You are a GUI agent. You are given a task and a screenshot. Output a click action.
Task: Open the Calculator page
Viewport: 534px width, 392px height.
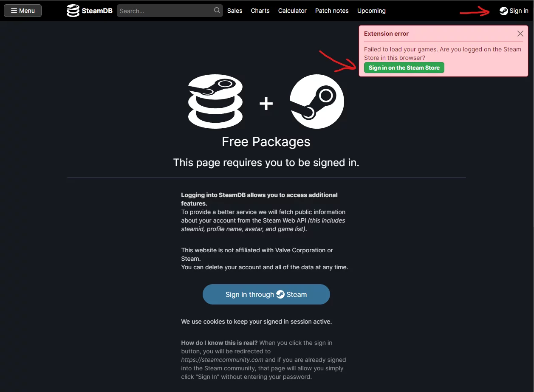click(292, 11)
